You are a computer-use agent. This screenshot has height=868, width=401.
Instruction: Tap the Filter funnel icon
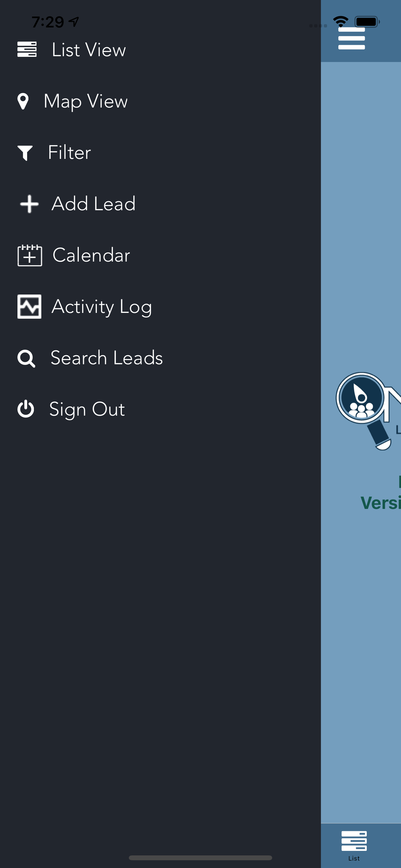pyautogui.click(x=25, y=153)
